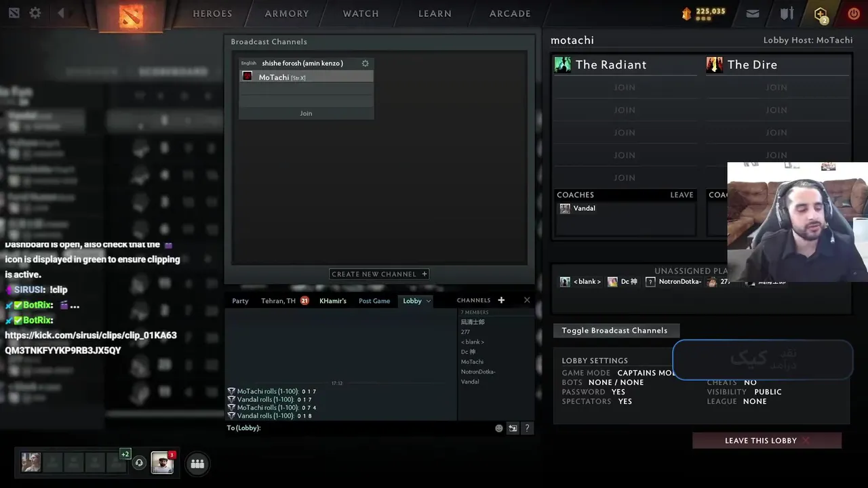Go back with the left arrow in top bar
Screen dimensions: 868x488
tap(61, 13)
